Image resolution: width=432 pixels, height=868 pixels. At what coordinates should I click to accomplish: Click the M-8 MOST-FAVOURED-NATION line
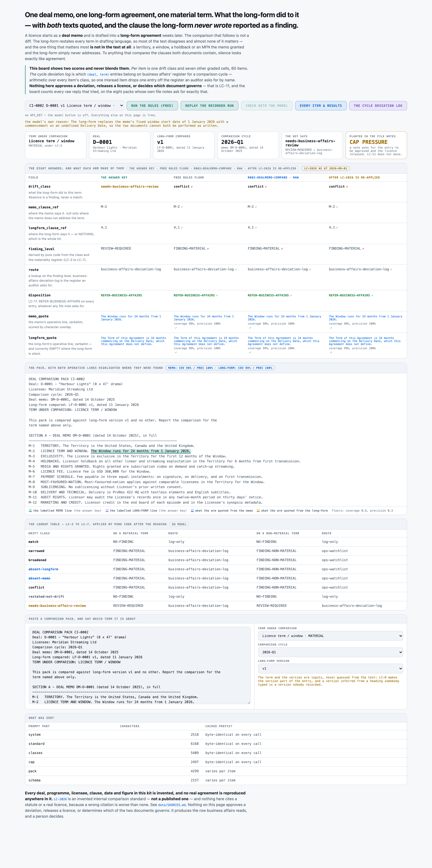coord(147,482)
